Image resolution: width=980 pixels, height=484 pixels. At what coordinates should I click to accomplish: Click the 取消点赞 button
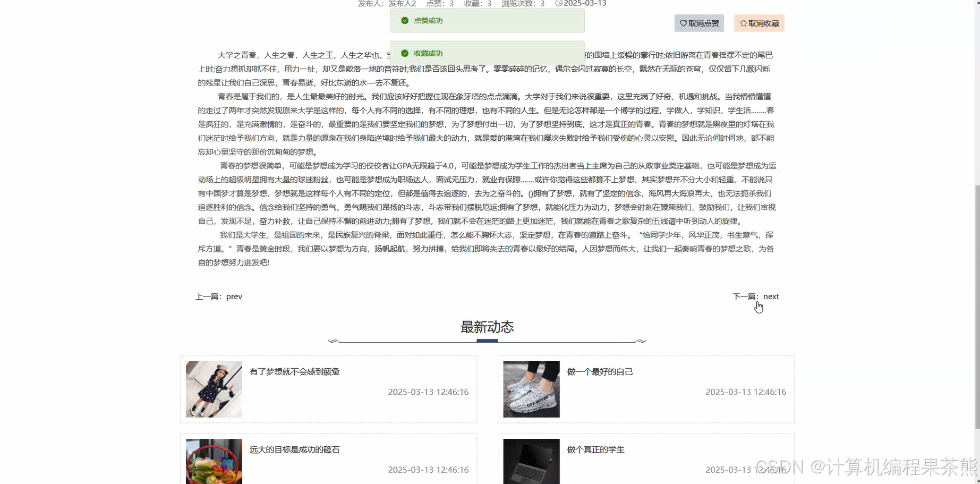coord(699,23)
